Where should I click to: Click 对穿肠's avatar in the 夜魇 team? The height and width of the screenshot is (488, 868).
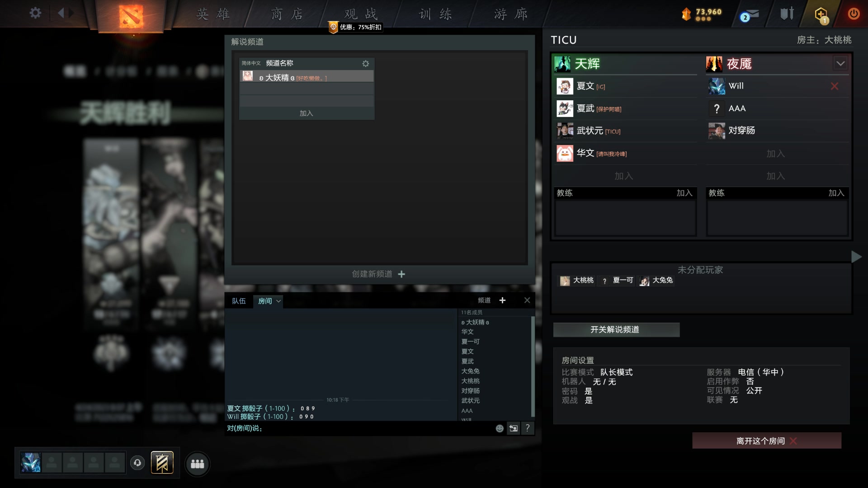click(717, 131)
